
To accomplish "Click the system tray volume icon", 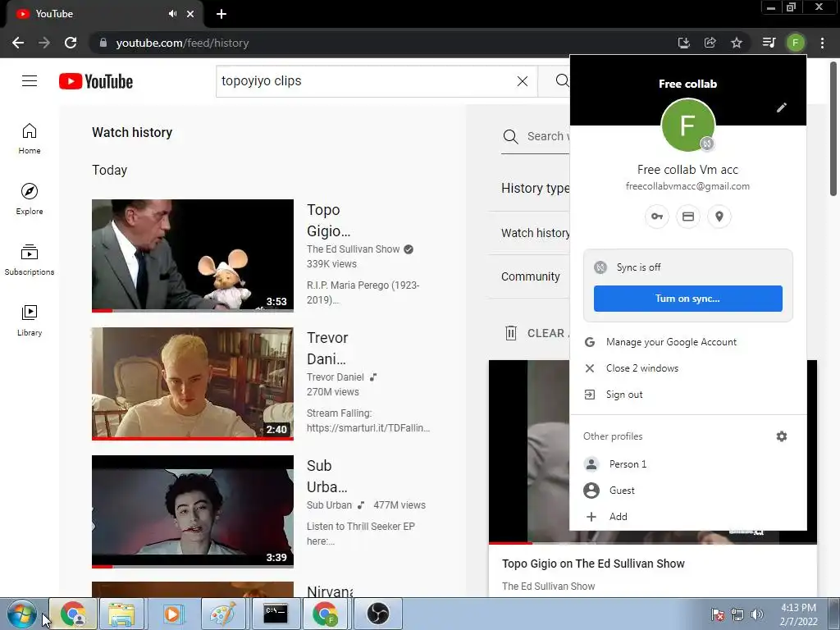I will pos(757,614).
